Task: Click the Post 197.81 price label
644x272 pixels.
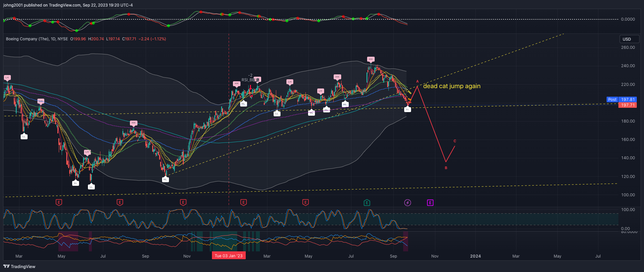Action: (x=622, y=99)
